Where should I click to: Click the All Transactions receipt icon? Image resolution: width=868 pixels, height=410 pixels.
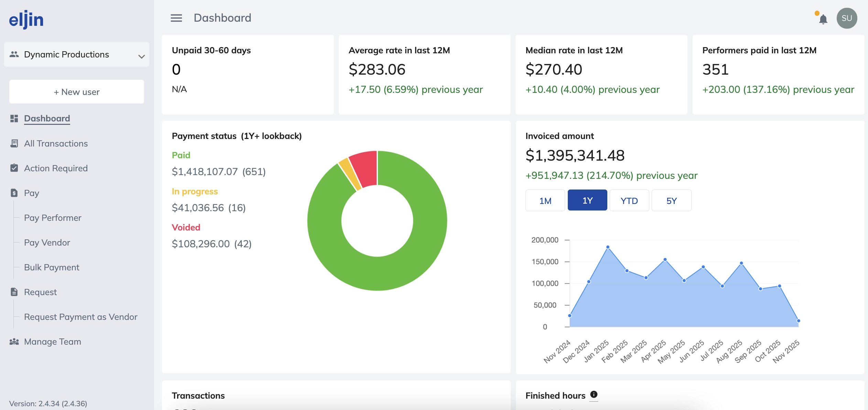tap(14, 143)
